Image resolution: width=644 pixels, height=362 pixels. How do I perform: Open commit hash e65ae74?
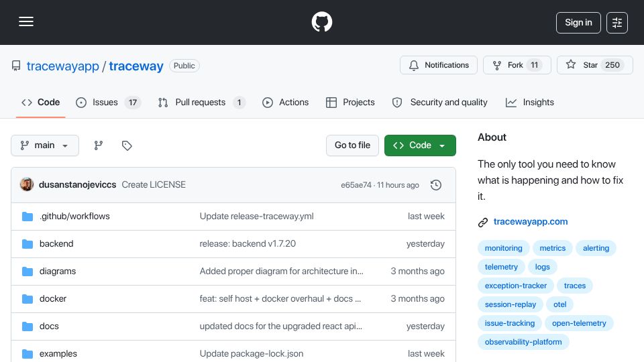(356, 185)
